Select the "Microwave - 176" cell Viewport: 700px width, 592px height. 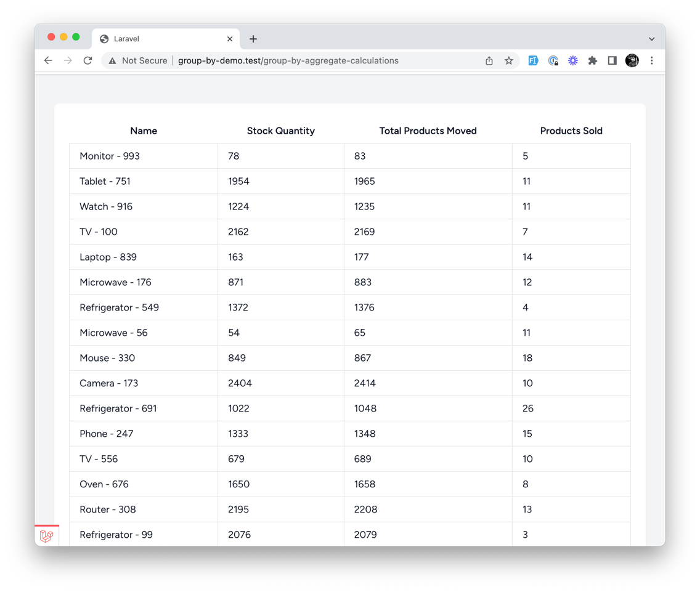(144, 282)
